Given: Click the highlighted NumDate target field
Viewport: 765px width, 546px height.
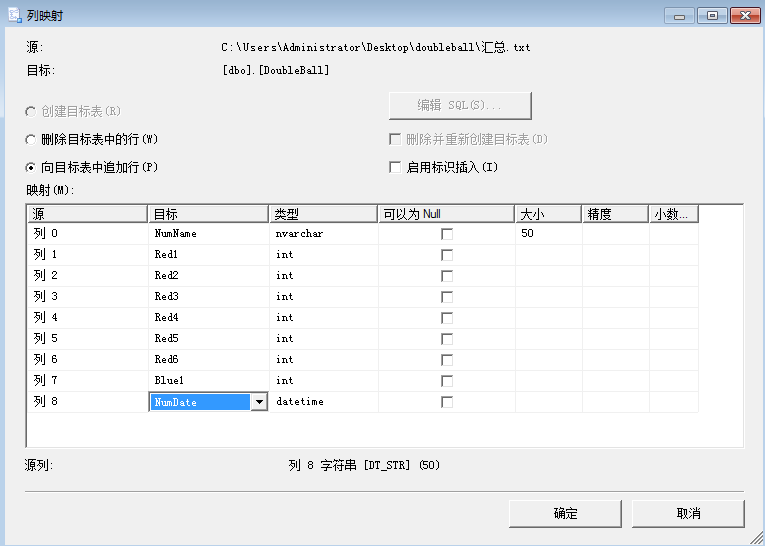Looking at the screenshot, I should click(x=200, y=402).
